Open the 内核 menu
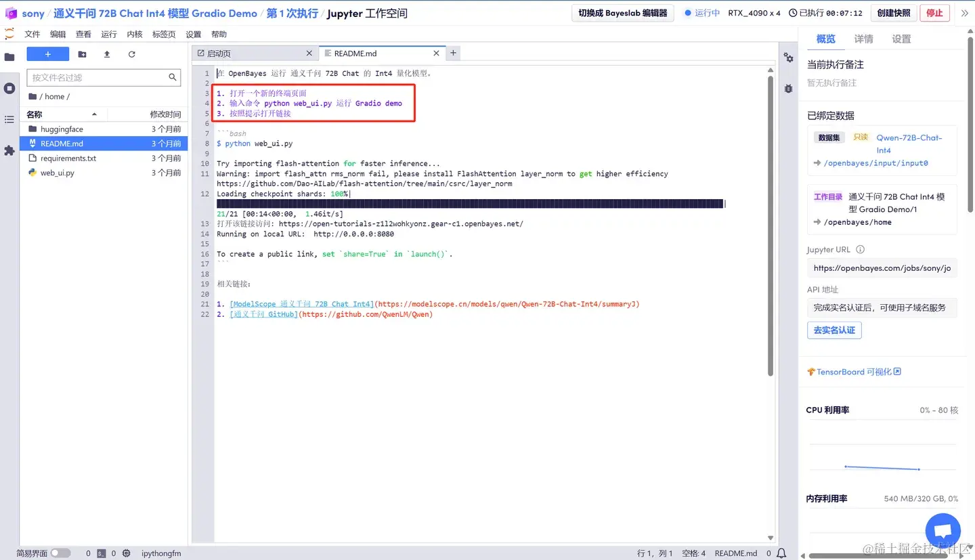This screenshot has width=975, height=560. [x=135, y=34]
